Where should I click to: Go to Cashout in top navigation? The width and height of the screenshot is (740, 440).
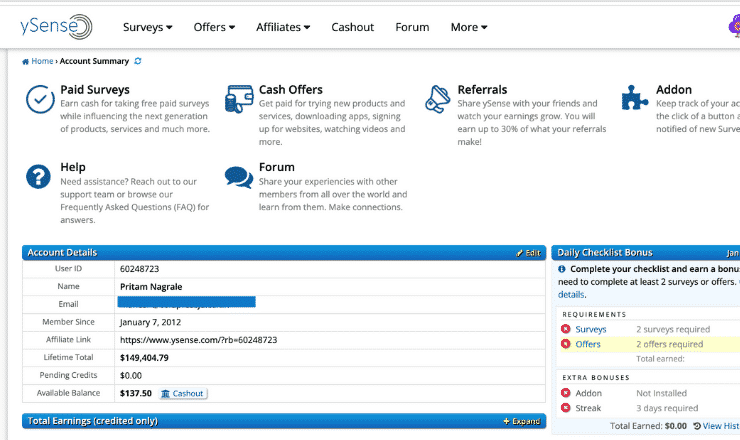tap(353, 27)
